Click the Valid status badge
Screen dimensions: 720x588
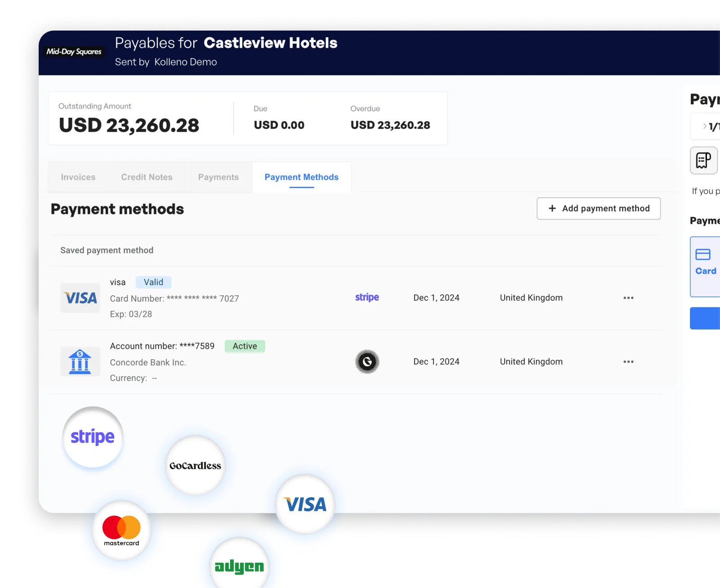[154, 282]
